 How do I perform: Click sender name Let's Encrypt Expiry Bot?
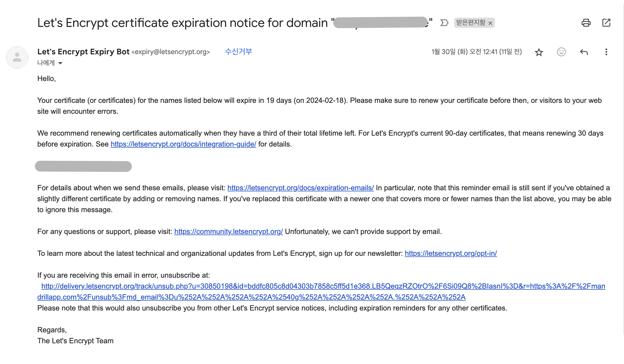tap(83, 52)
